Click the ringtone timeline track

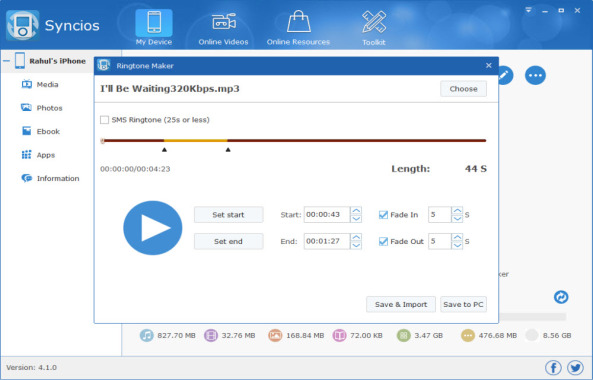(x=294, y=141)
